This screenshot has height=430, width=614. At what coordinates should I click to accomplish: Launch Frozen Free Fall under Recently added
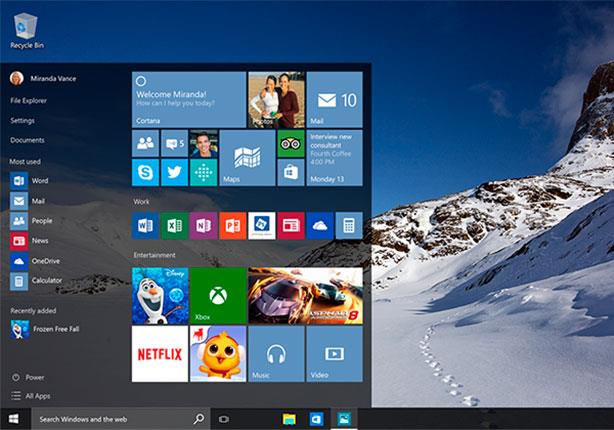[x=45, y=329]
